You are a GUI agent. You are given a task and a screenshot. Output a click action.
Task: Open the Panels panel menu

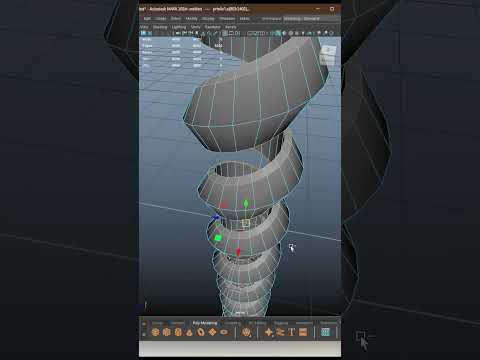231,27
